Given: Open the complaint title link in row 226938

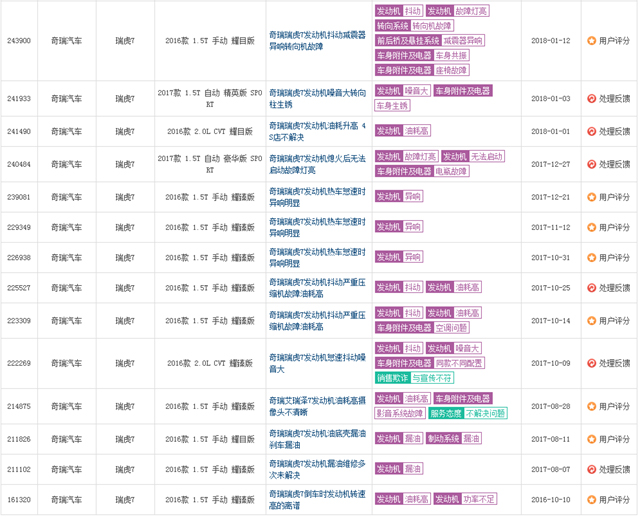Looking at the screenshot, I should [x=317, y=257].
